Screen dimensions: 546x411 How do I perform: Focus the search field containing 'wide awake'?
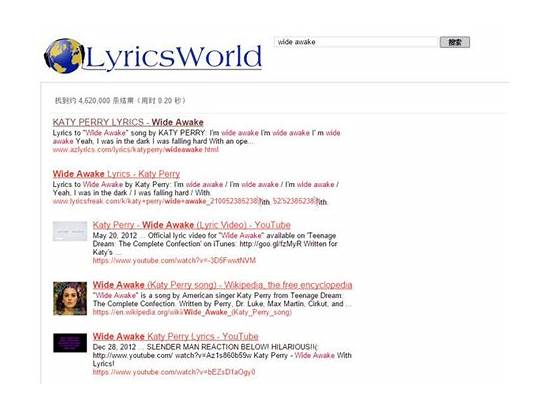(356, 42)
